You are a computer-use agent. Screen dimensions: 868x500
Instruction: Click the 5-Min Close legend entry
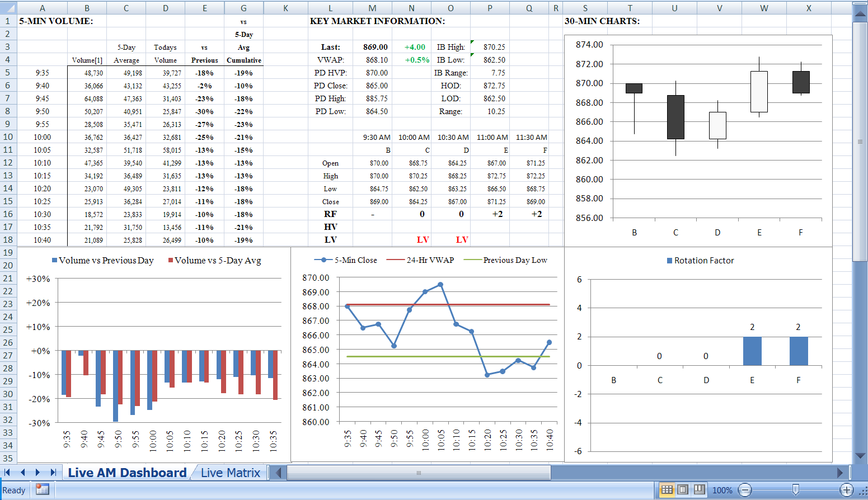click(x=345, y=260)
